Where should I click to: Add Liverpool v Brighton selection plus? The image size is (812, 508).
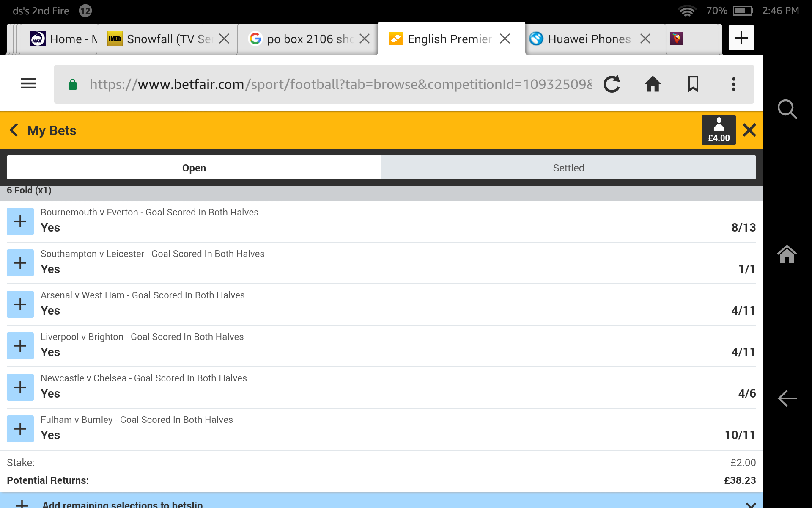[20, 346]
